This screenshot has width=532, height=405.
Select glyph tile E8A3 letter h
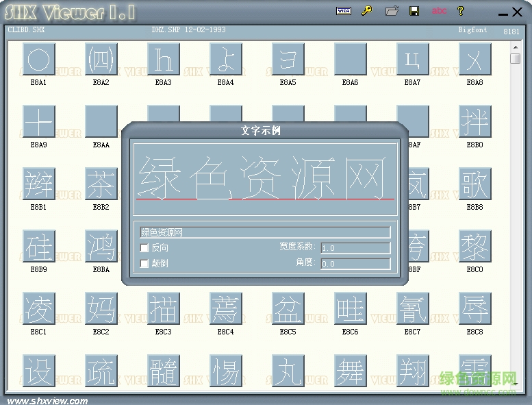164,59
